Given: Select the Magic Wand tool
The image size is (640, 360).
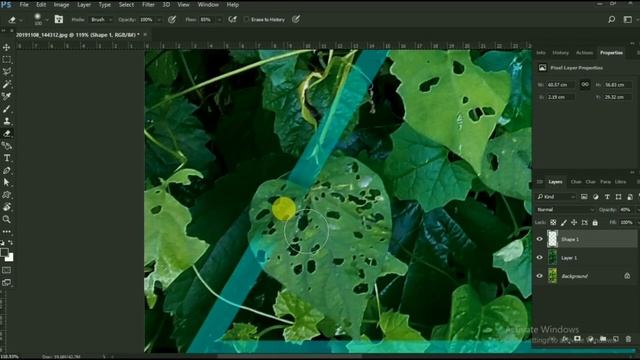Looking at the screenshot, I should 7,84.
